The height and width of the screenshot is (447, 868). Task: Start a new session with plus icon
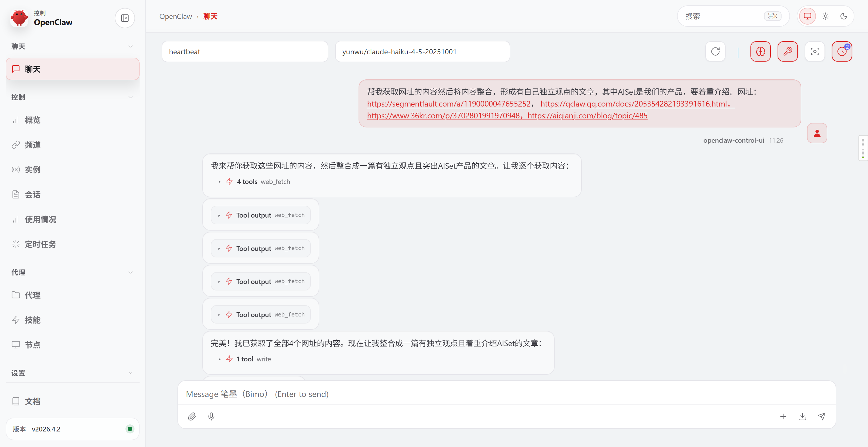[783, 416]
